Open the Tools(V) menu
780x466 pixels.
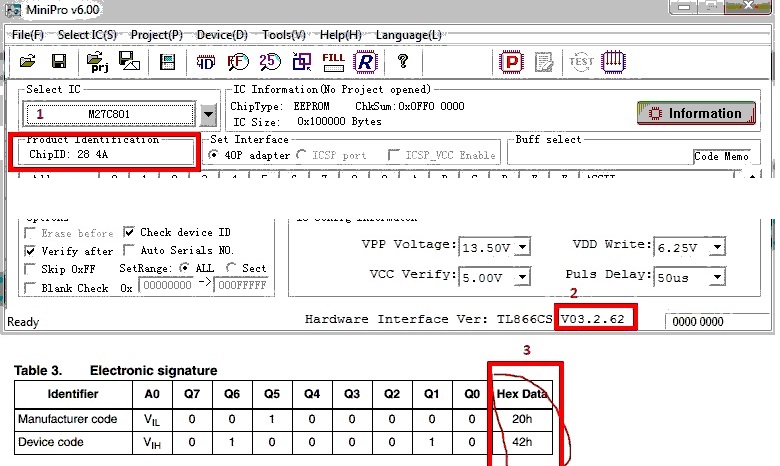tap(284, 35)
